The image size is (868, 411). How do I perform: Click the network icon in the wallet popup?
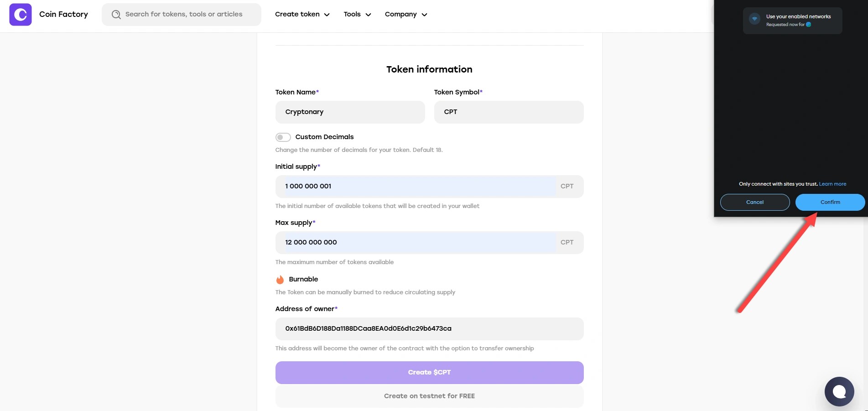pyautogui.click(x=754, y=20)
